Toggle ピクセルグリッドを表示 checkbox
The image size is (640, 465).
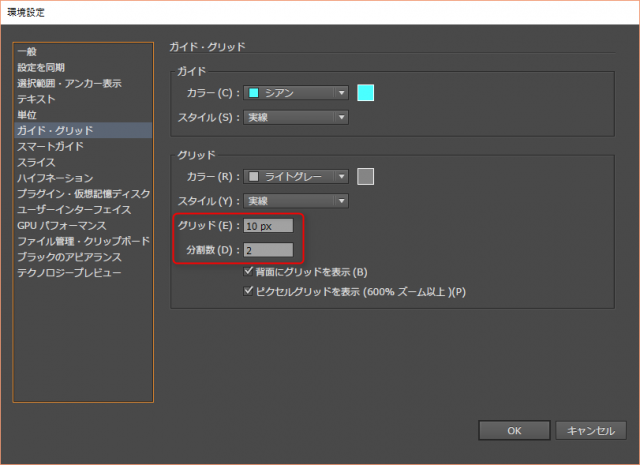249,292
